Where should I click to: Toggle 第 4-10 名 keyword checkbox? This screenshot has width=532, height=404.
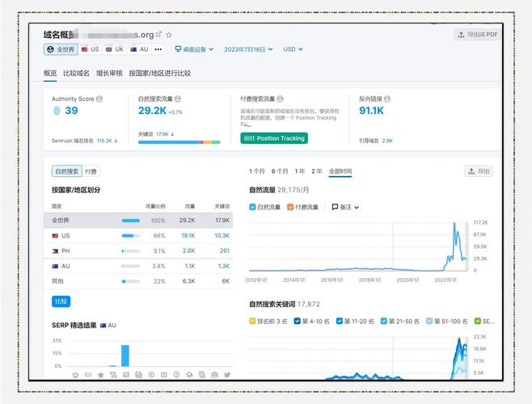(x=298, y=321)
